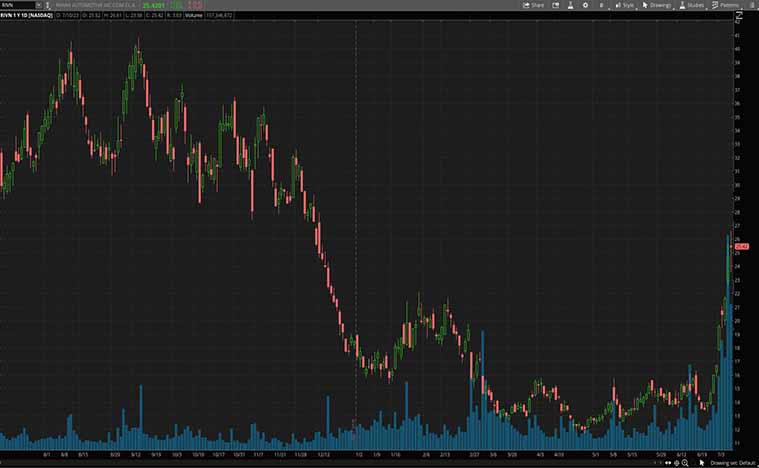
Task: Click the green last price 25.4201
Action: pos(153,5)
